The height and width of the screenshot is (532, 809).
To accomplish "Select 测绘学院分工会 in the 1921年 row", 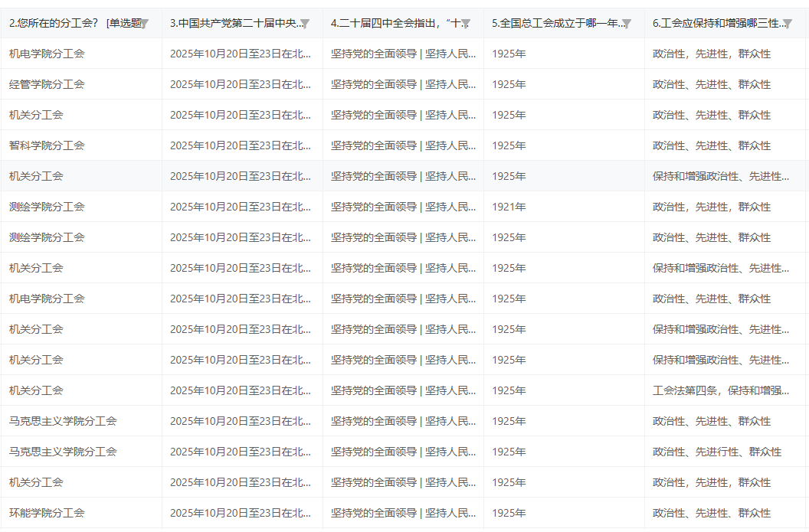I will tap(47, 207).
